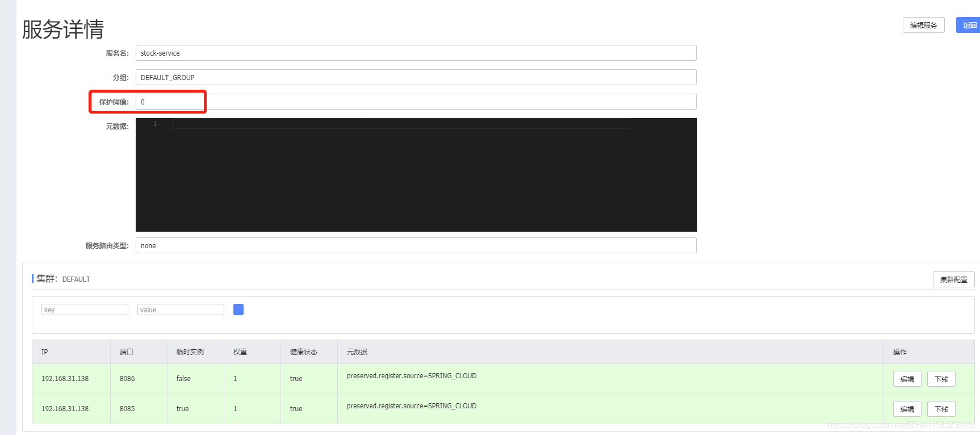Focus the key filter input
Screen dimensions: 980x435
(85, 309)
